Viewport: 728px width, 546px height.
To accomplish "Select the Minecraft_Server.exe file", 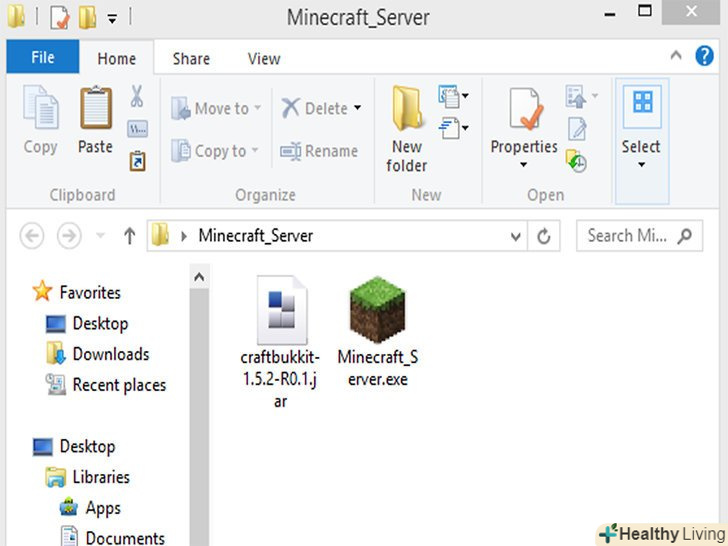I will [377, 332].
